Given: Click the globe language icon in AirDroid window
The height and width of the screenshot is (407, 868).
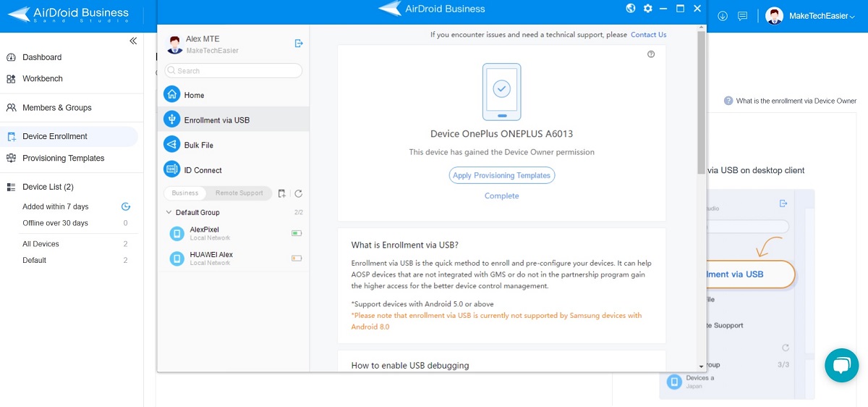Looking at the screenshot, I should click(631, 9).
